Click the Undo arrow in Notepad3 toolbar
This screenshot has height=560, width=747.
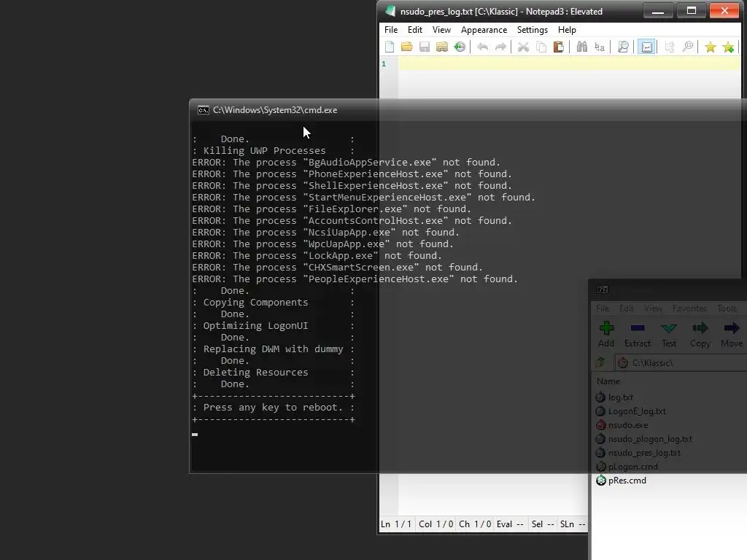point(483,47)
